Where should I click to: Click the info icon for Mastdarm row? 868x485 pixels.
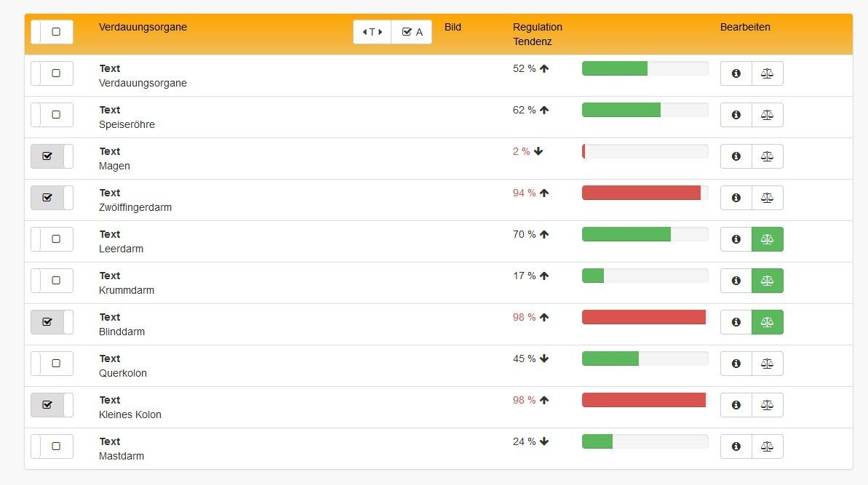[x=736, y=446]
